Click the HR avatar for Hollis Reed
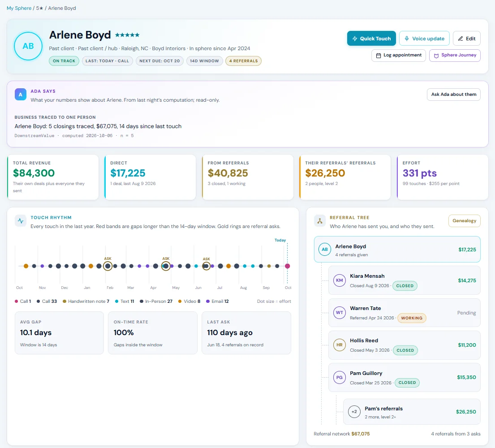 click(x=340, y=345)
